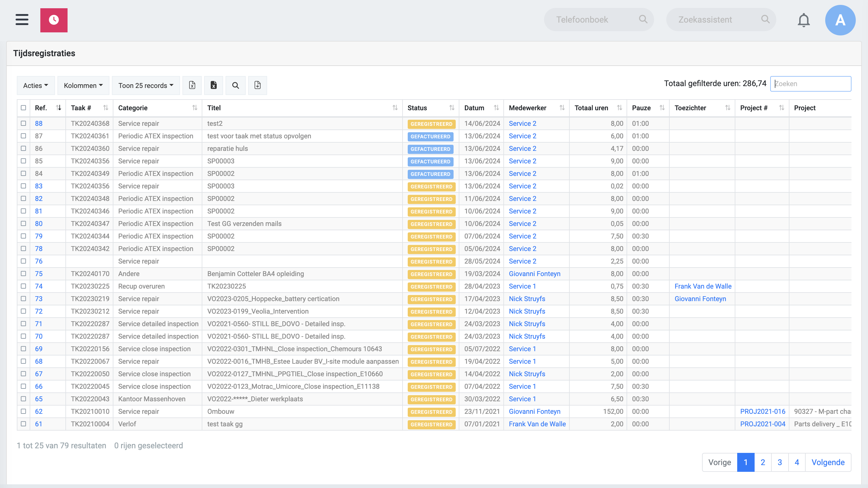Tick the checkbox for row 87
The height and width of the screenshot is (488, 868).
[23, 136]
